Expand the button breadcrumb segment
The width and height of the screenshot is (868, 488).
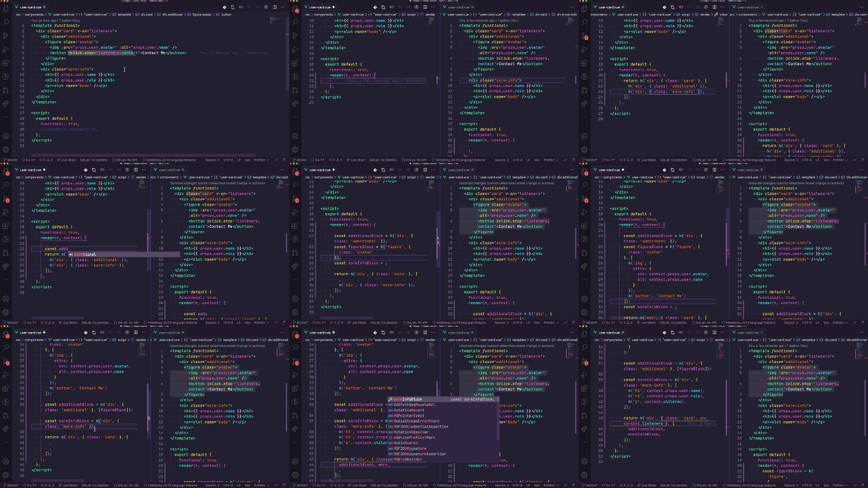226,14
